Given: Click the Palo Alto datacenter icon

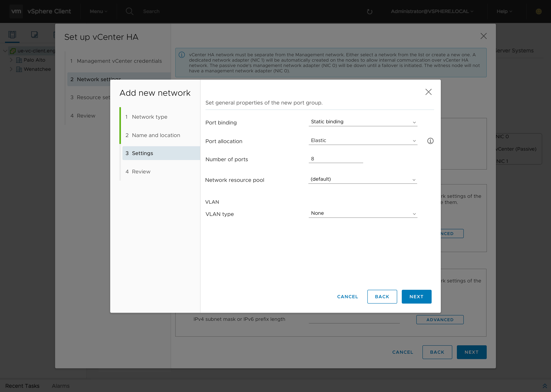Looking at the screenshot, I should click(x=19, y=60).
